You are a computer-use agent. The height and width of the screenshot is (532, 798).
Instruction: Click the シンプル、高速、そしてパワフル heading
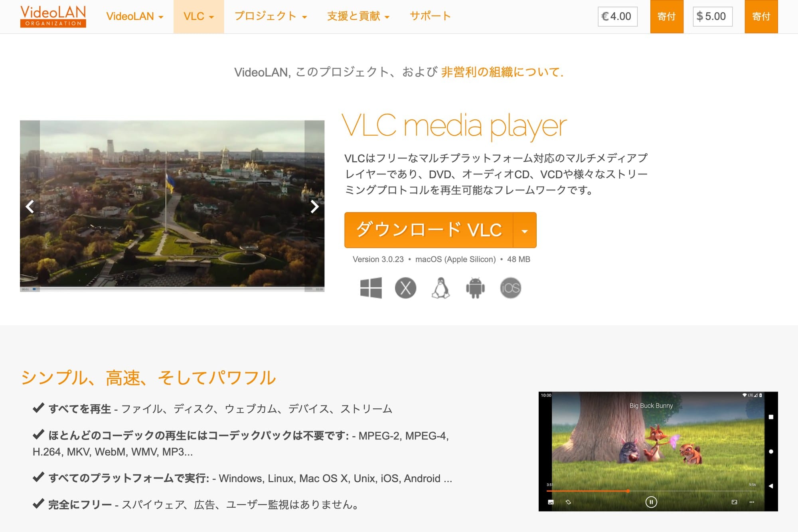148,378
